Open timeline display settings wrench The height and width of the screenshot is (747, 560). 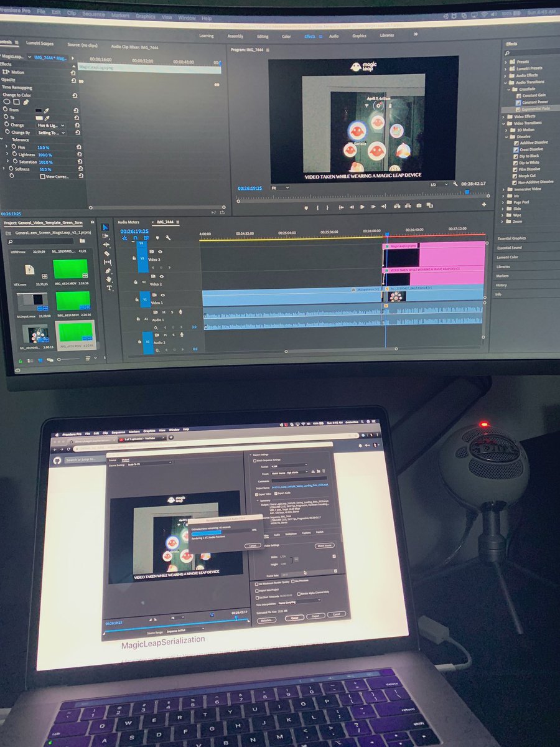pos(167,238)
